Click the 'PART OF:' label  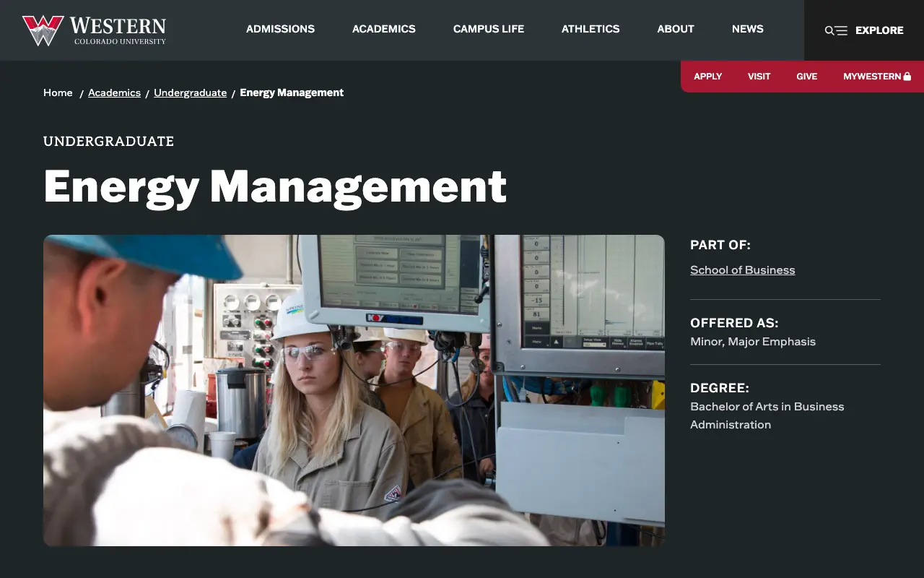click(720, 245)
